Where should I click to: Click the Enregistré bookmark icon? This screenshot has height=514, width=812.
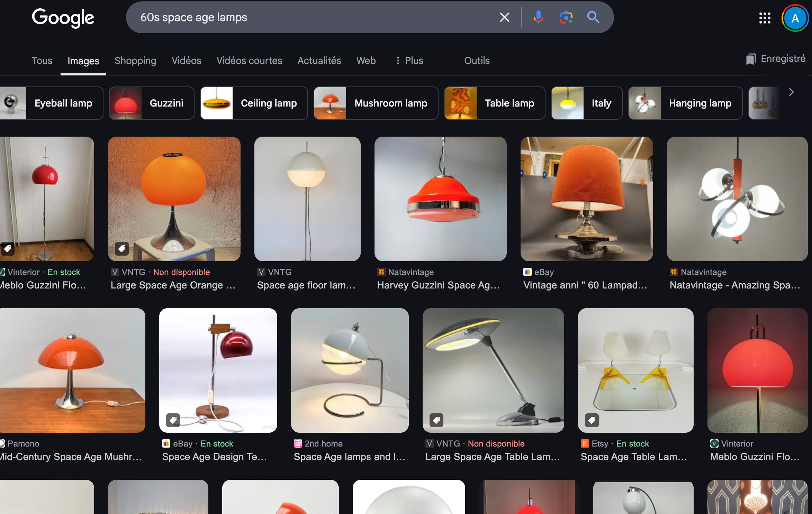click(750, 59)
